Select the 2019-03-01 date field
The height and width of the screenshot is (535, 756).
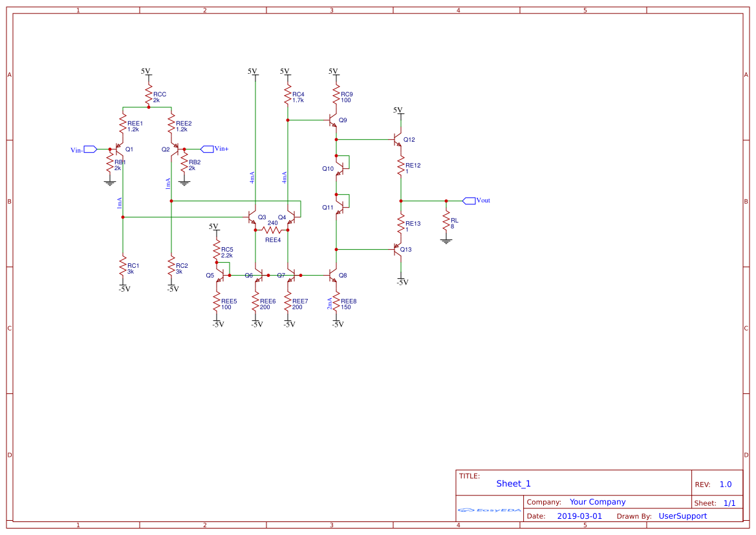click(x=580, y=516)
